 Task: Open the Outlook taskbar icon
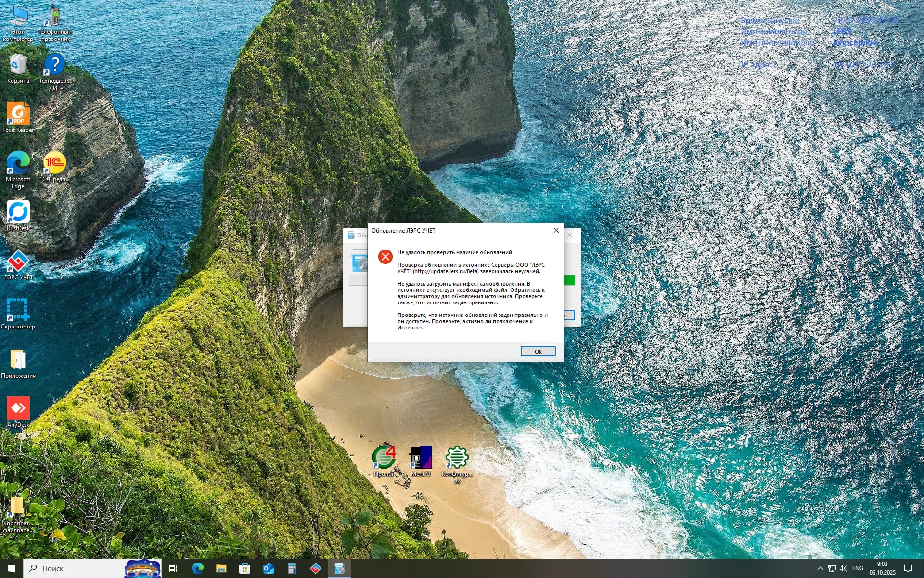coord(268,568)
